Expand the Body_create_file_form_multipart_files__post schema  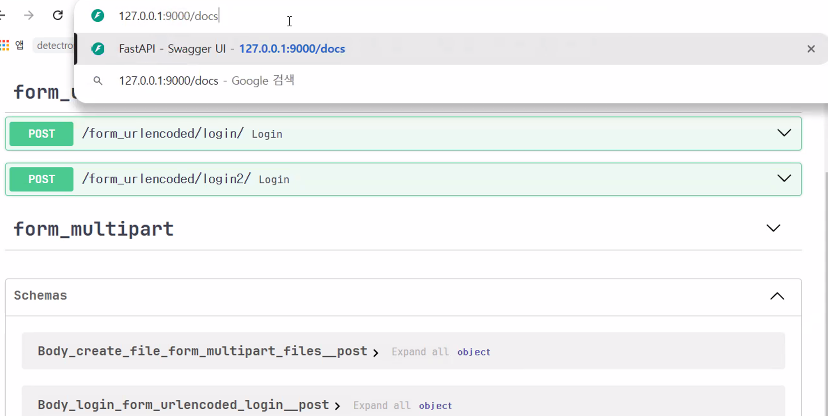pos(202,351)
